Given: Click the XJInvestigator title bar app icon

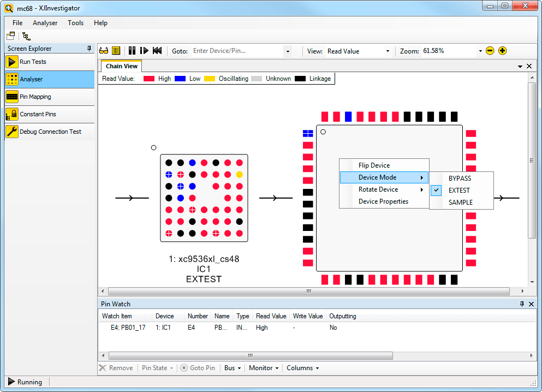Looking at the screenshot, I should click(9, 8).
